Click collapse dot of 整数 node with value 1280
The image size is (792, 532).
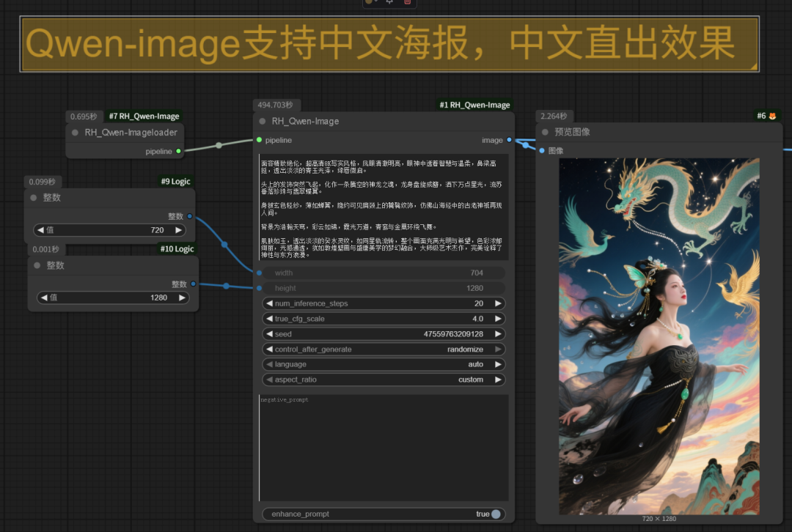point(37,265)
